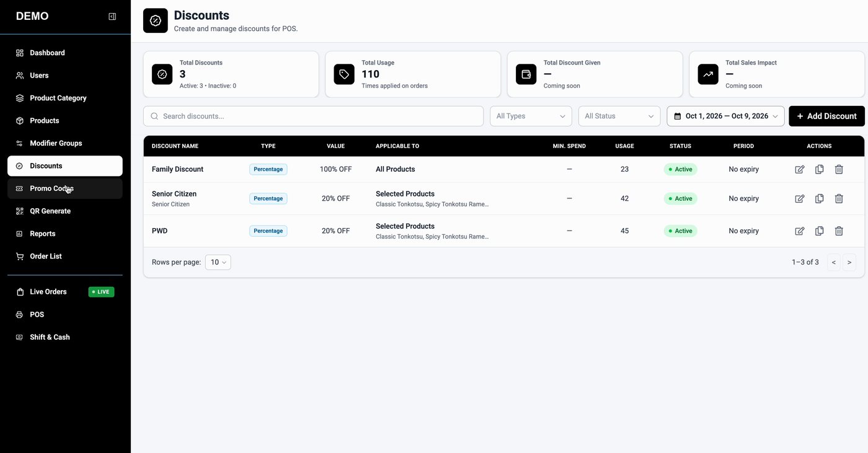Go to next page arrow
The width and height of the screenshot is (868, 453).
[849, 262]
